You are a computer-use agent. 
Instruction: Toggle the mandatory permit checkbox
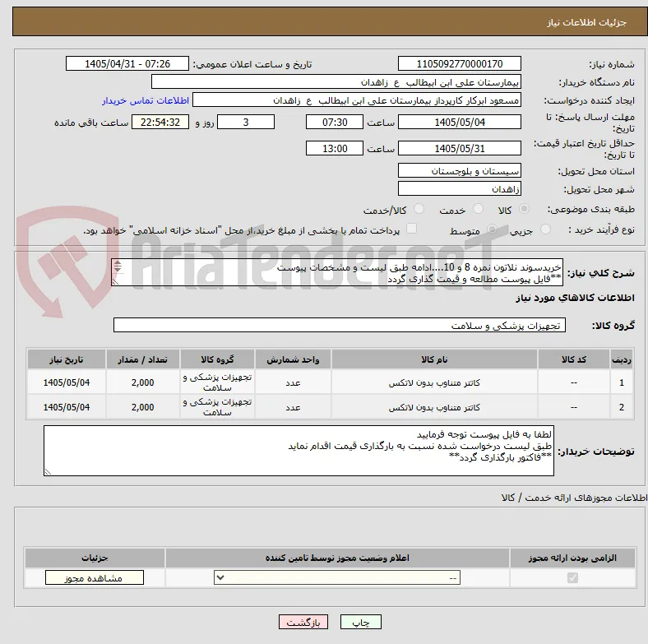[572, 578]
